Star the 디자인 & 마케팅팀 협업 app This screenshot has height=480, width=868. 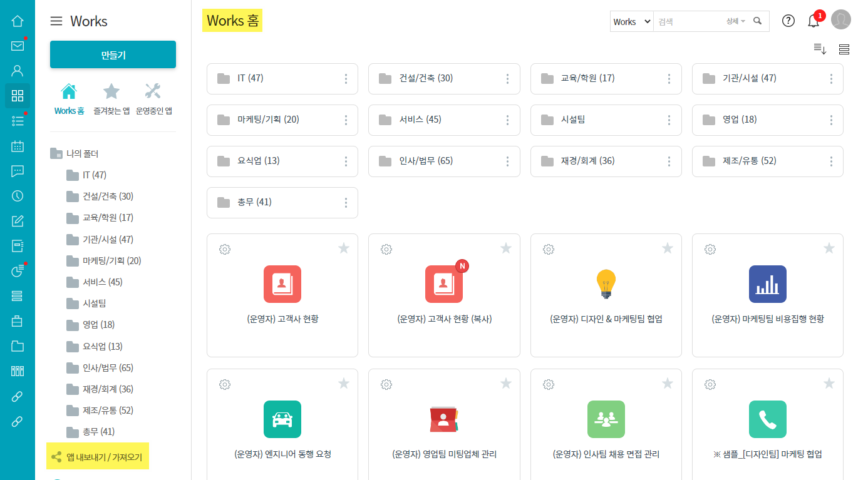668,248
